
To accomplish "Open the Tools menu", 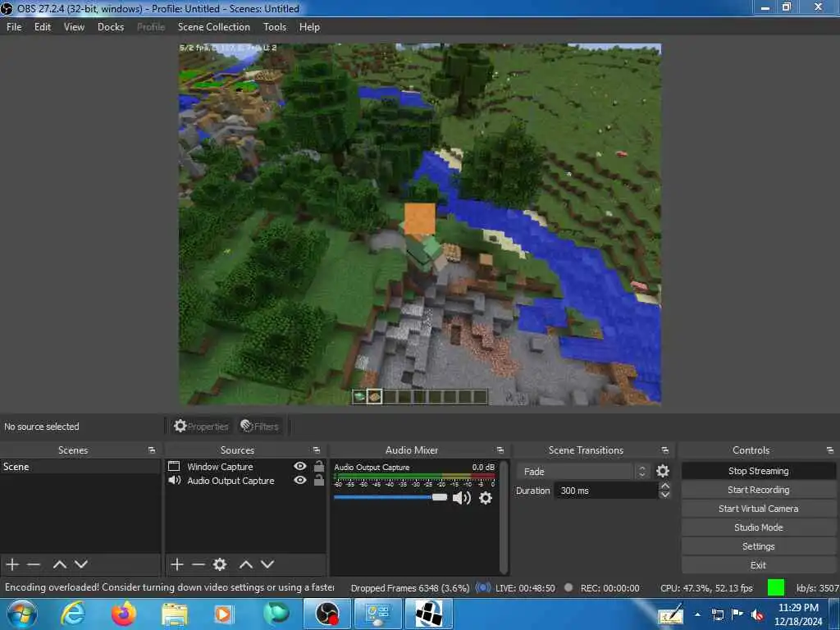I will click(275, 27).
